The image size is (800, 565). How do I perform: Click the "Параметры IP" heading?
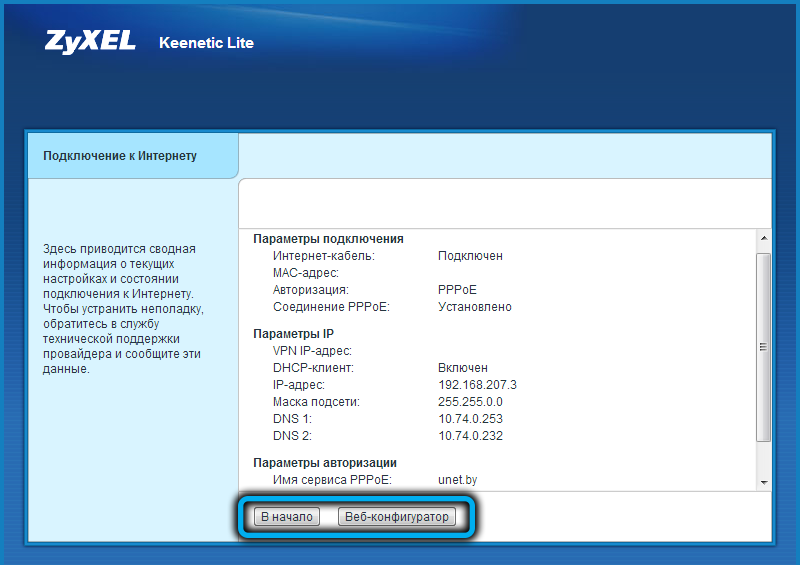(x=293, y=334)
